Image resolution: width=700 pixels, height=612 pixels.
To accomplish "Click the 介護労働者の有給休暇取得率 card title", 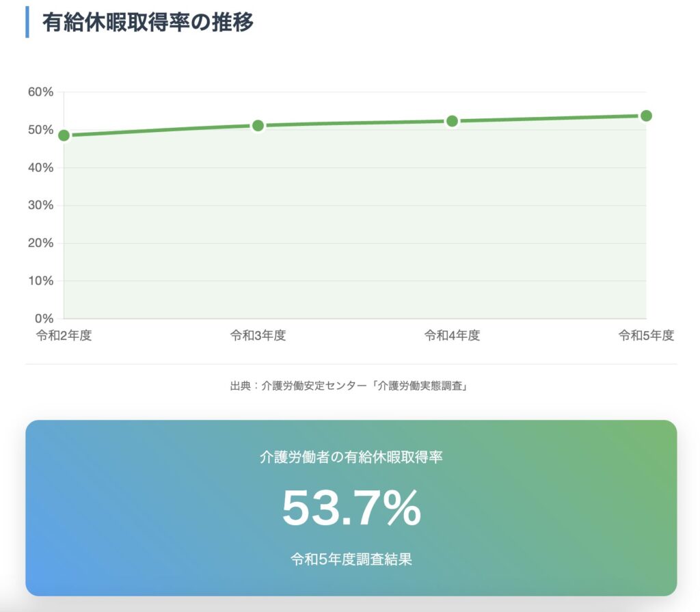I will (x=351, y=457).
